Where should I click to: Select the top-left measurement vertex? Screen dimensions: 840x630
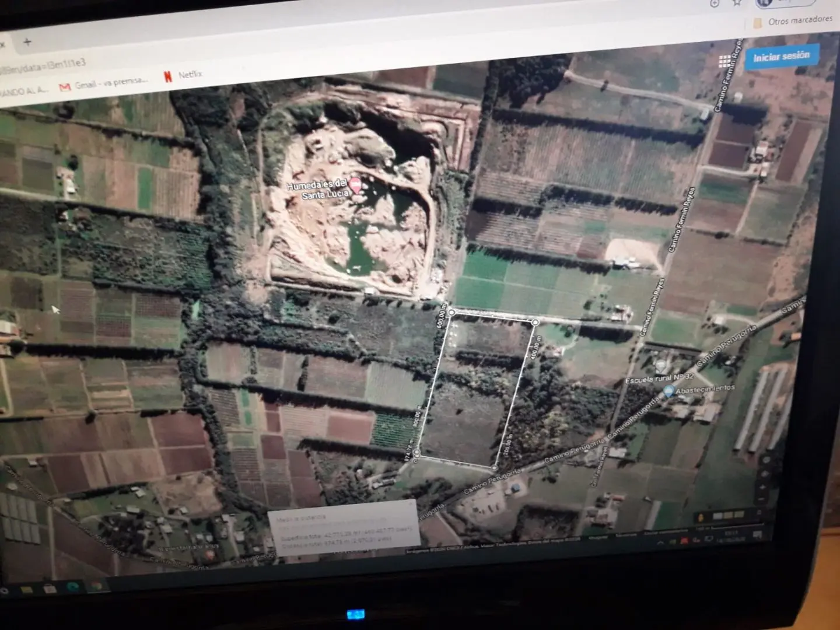coord(451,313)
